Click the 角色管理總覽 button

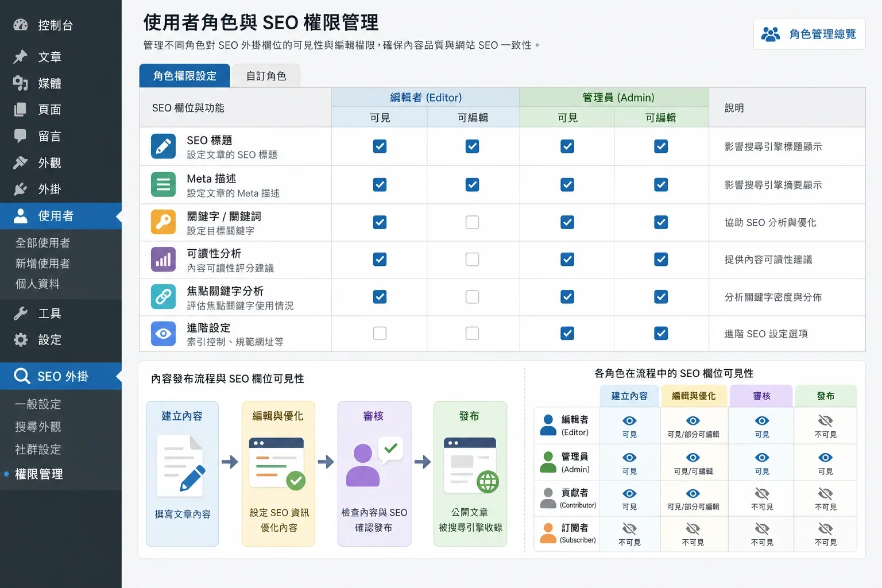click(809, 34)
